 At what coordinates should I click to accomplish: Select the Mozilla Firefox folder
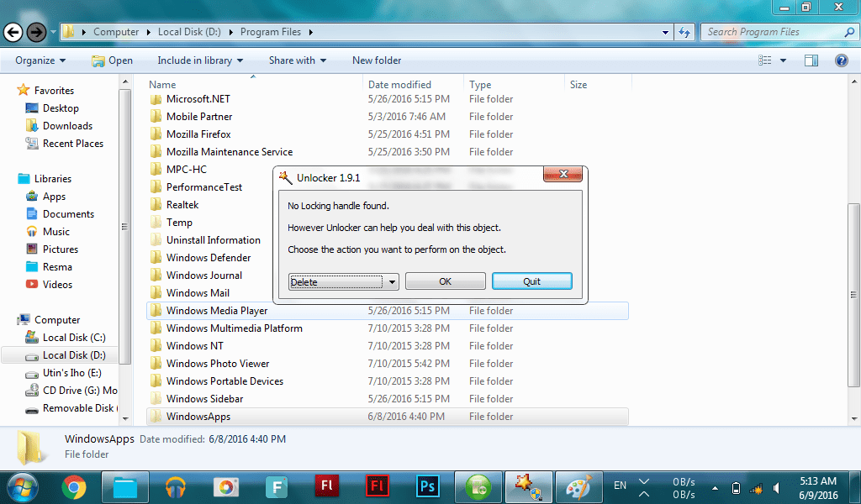tap(198, 134)
